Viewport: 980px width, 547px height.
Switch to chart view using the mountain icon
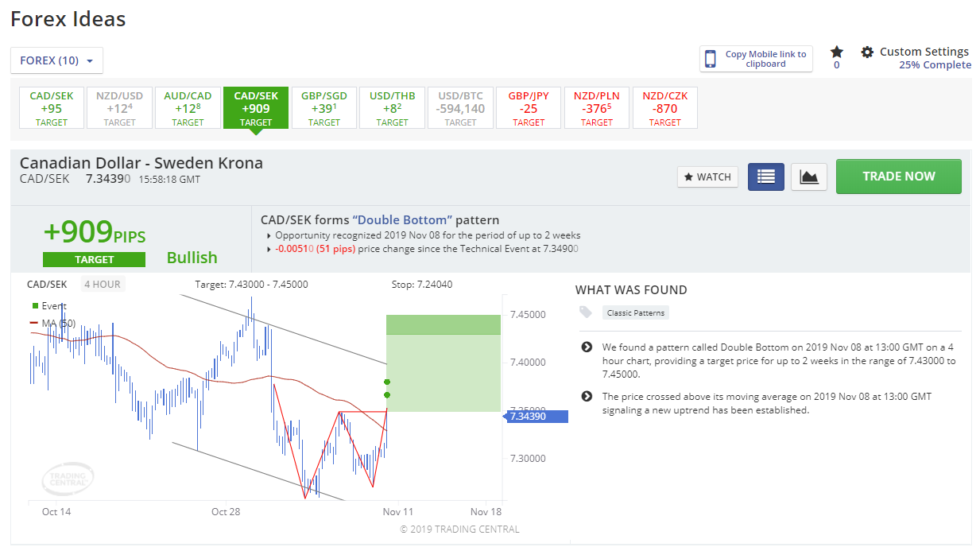pos(808,177)
